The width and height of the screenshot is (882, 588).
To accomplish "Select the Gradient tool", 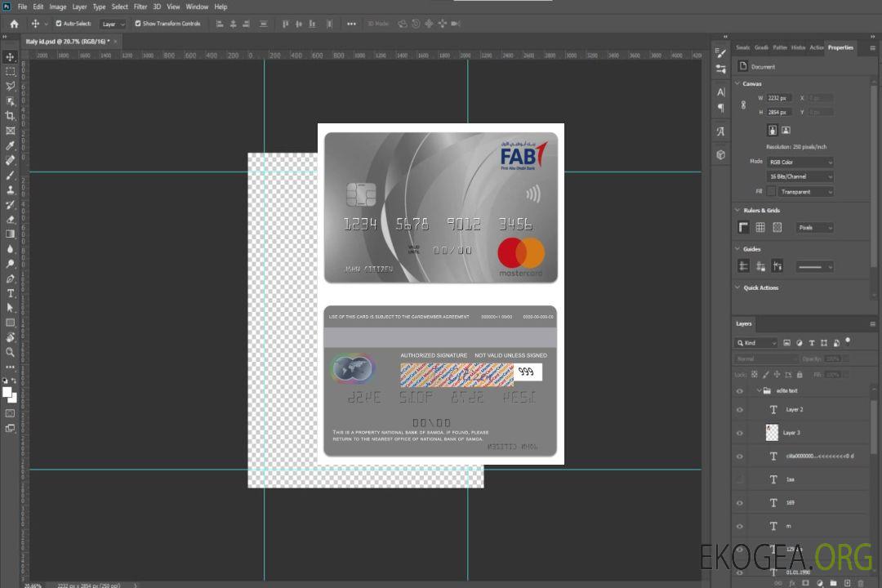I will pyautogui.click(x=10, y=234).
